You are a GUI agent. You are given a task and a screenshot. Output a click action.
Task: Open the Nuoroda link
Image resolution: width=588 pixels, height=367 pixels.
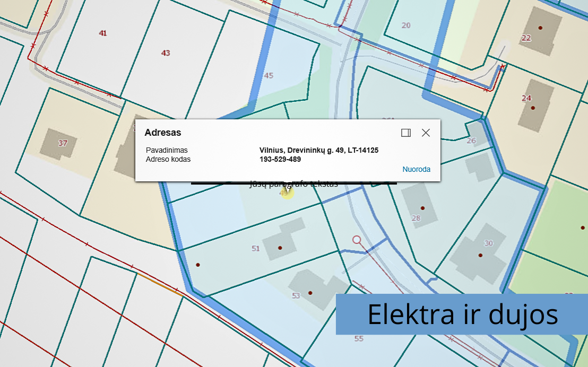click(x=416, y=170)
